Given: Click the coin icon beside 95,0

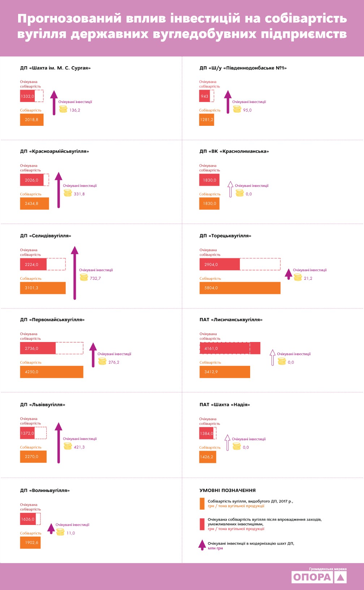Looking at the screenshot, I should coord(237,109).
